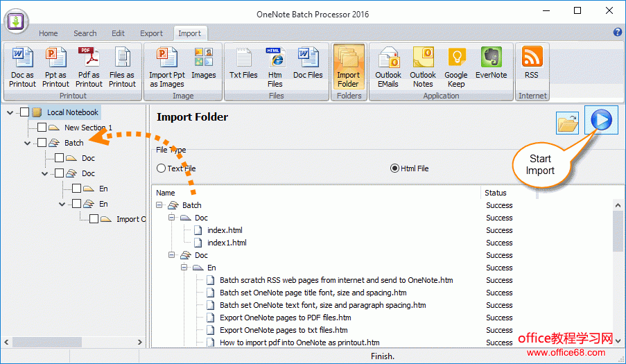Click the notebook tree scroll right arrow
This screenshot has width=626, height=364.
pyautogui.click(x=140, y=342)
